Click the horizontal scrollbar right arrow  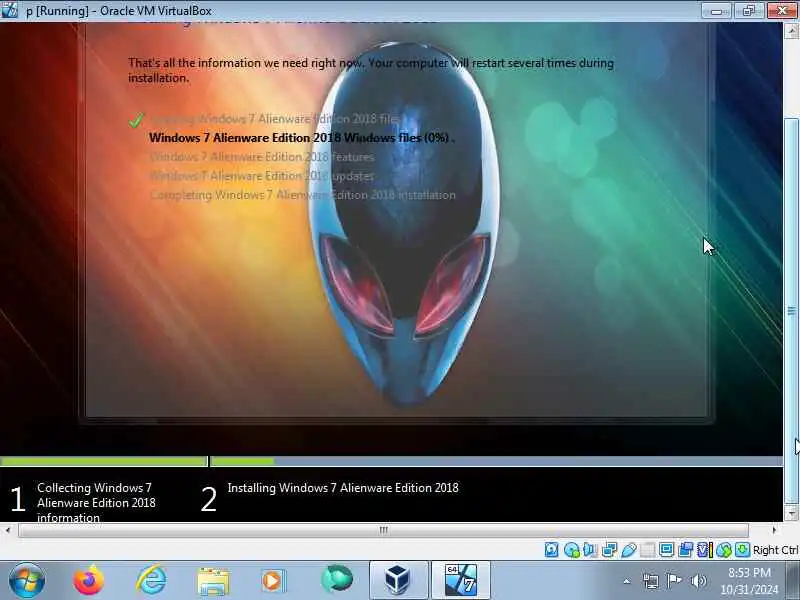point(774,530)
